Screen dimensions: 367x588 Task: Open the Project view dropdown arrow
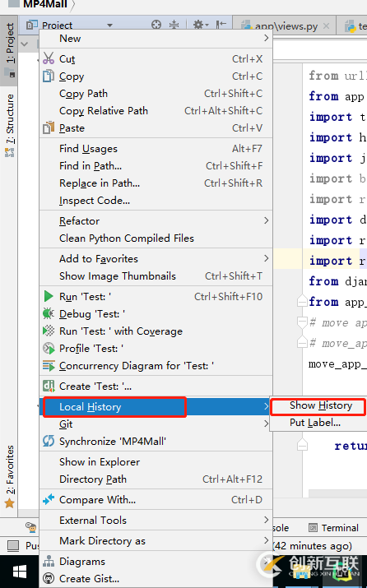click(x=109, y=25)
